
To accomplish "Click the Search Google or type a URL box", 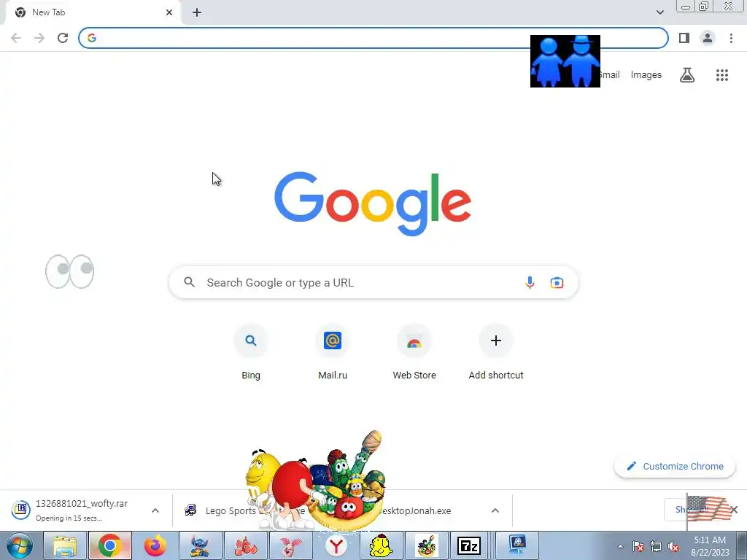I will pos(373,282).
